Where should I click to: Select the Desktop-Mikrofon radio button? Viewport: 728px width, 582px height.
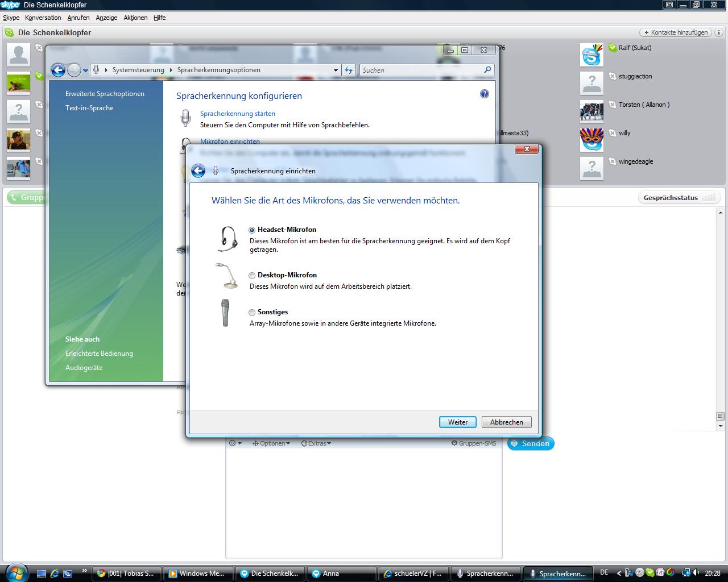pyautogui.click(x=252, y=276)
